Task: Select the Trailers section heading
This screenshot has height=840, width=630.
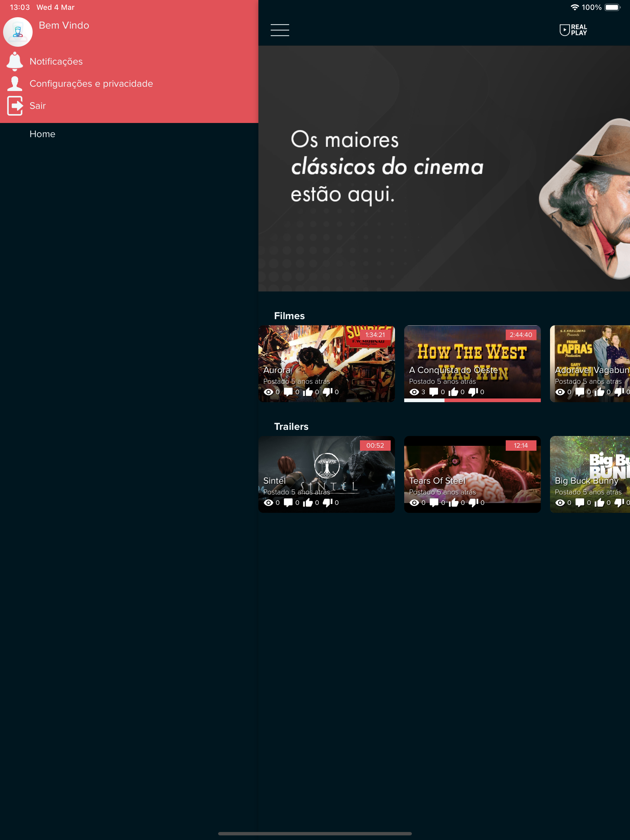Action: (291, 427)
